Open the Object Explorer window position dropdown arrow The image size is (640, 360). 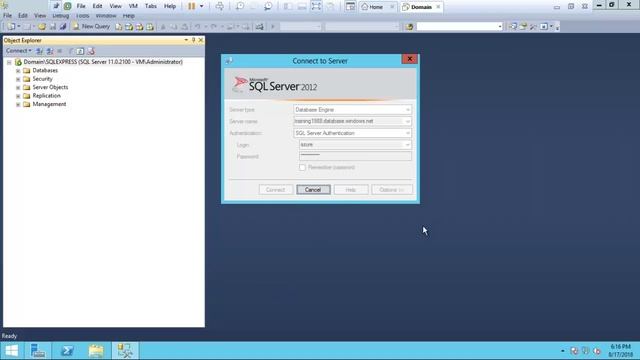186,40
